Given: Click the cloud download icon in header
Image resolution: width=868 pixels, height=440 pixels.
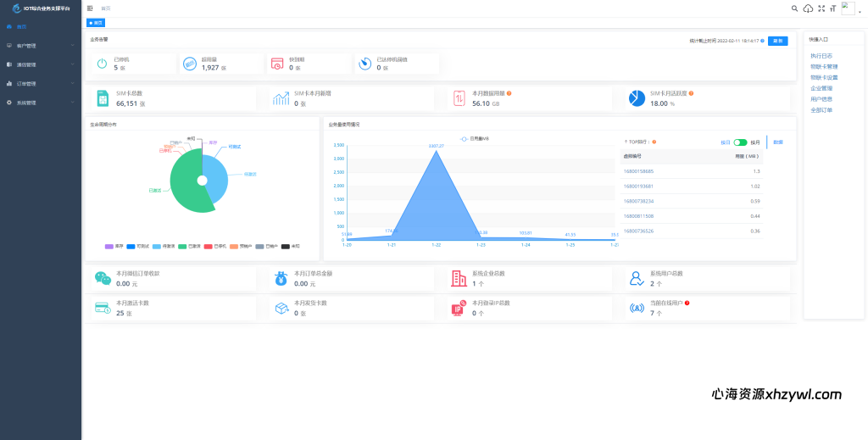Looking at the screenshot, I should click(x=808, y=8).
